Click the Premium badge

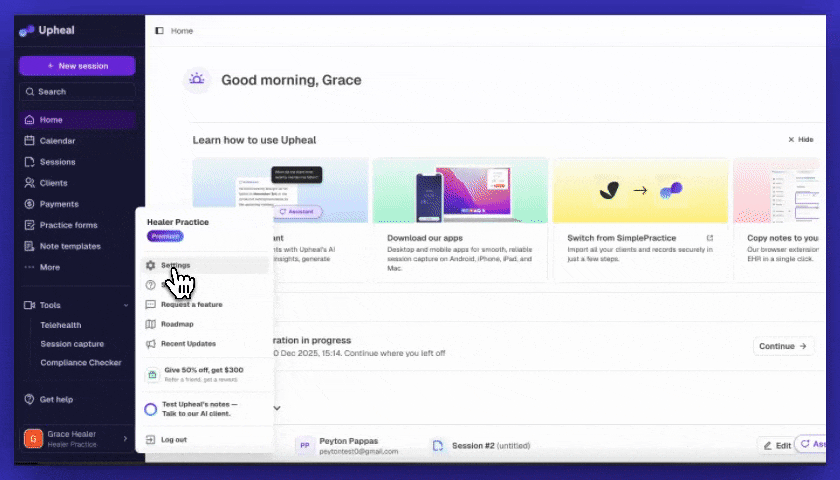[x=166, y=236]
